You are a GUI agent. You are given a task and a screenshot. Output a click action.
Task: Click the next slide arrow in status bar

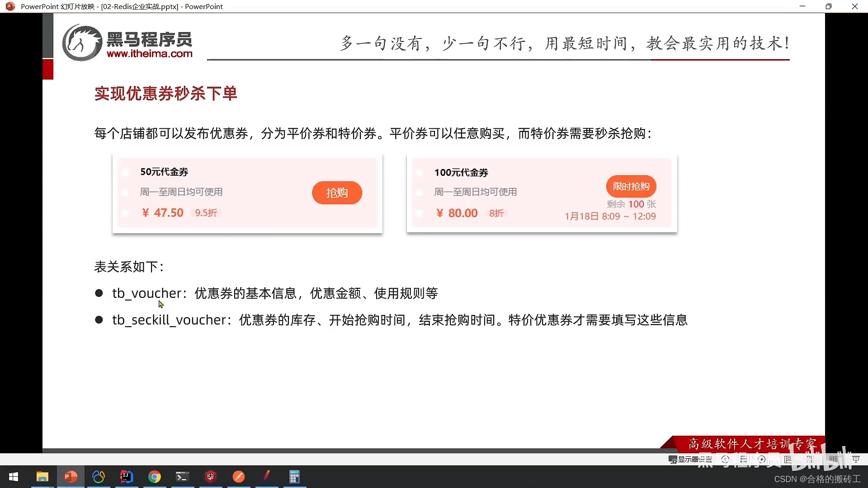[762, 459]
